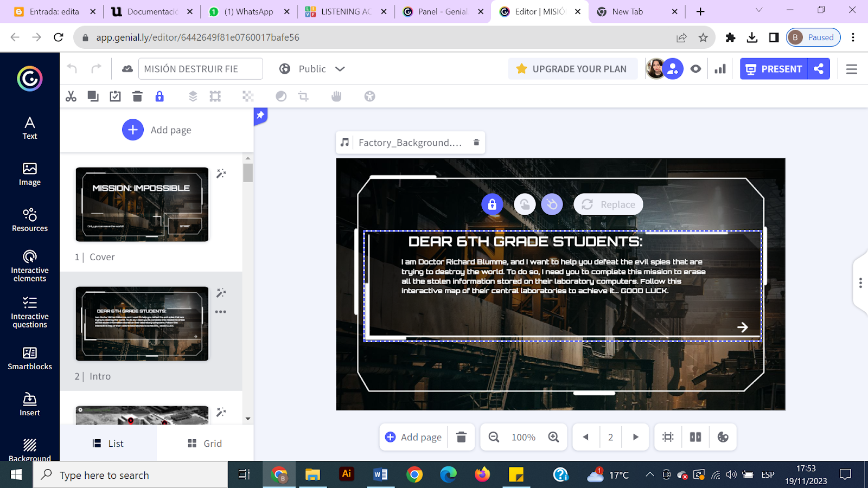Toggle the lock in the top toolbar
This screenshot has height=488, width=868.
[159, 97]
